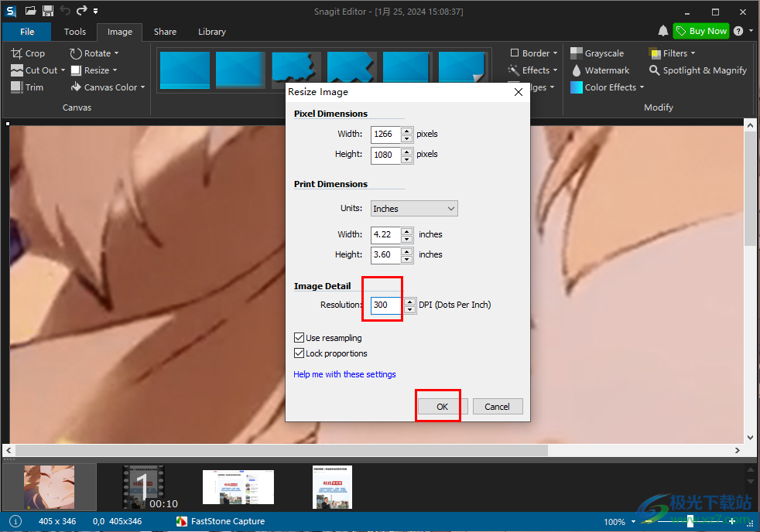Click the pixel Width field showing 1266
760x532 pixels.
pos(386,134)
